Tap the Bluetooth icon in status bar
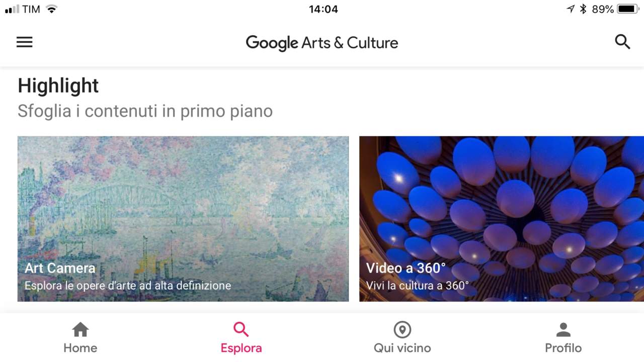The image size is (644, 362). tap(584, 9)
